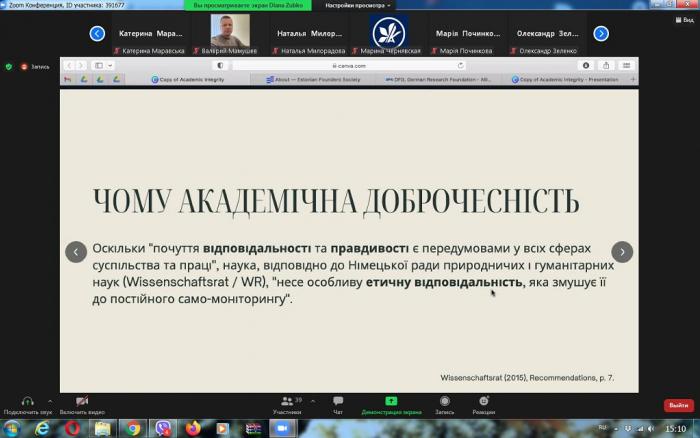Select Валерій Мамушев video thumbnail

tap(230, 33)
